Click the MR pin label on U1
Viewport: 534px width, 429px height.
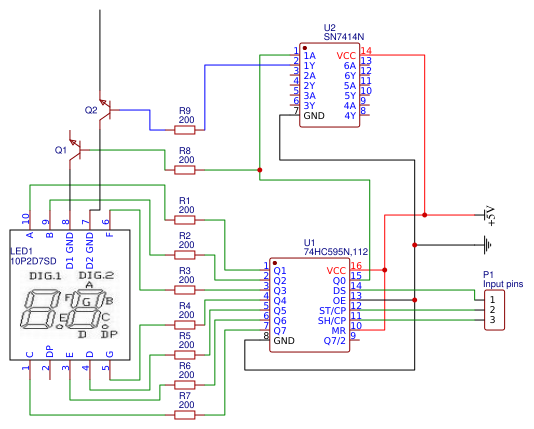339,331
